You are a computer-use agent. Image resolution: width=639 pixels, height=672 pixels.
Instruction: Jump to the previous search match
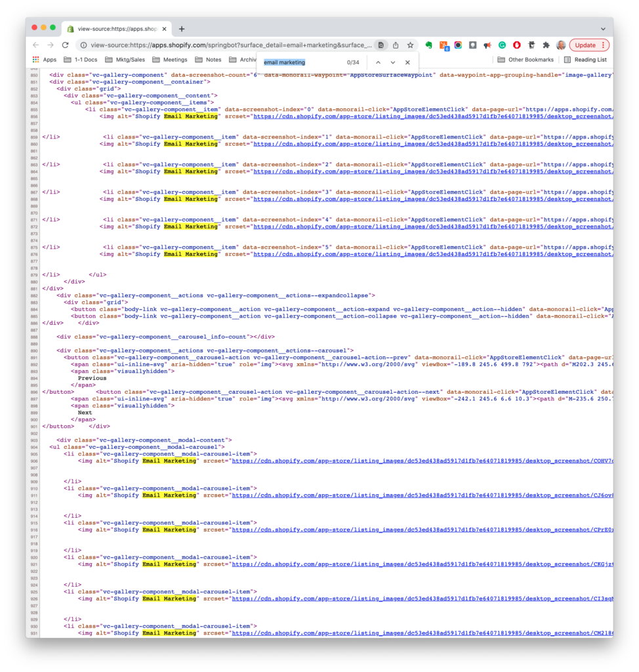pos(378,62)
